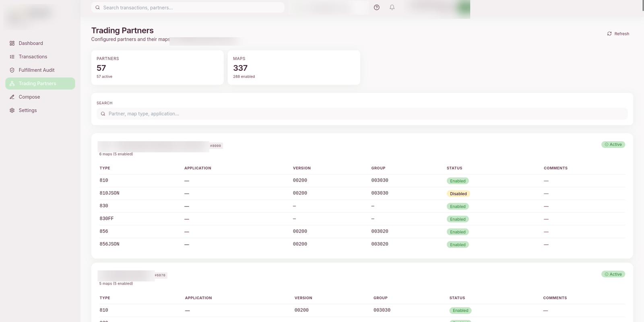
Task: Click the '288 enabled' text
Action: click(244, 76)
